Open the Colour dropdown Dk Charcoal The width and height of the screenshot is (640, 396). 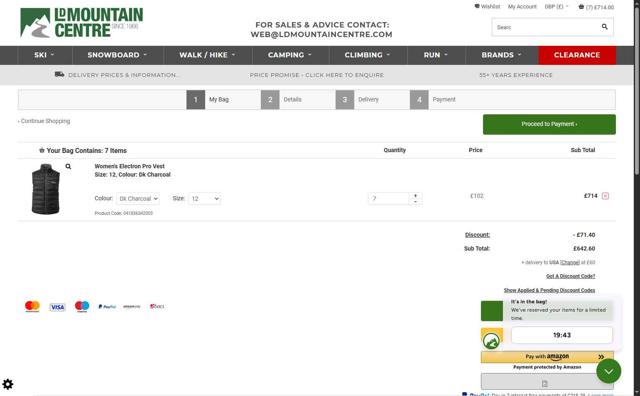138,199
